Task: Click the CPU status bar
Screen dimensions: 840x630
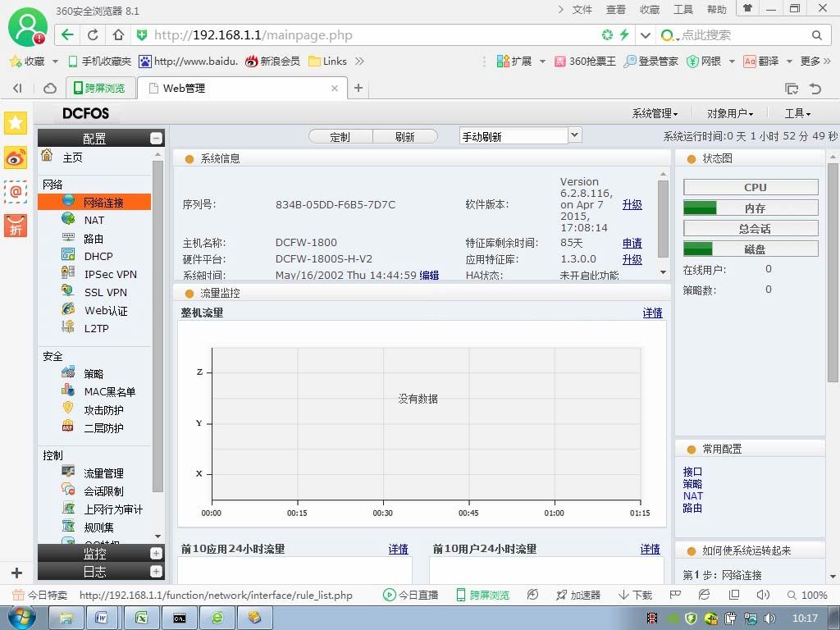Action: click(x=751, y=187)
